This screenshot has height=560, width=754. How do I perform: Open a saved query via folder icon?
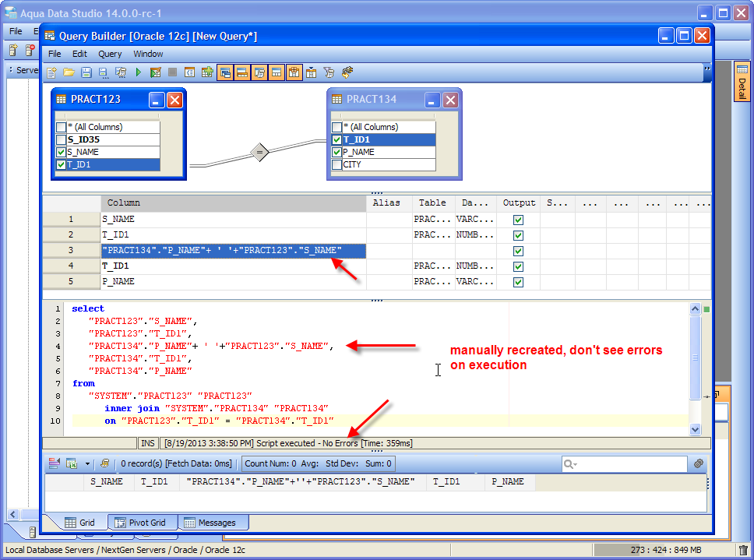pyautogui.click(x=69, y=72)
